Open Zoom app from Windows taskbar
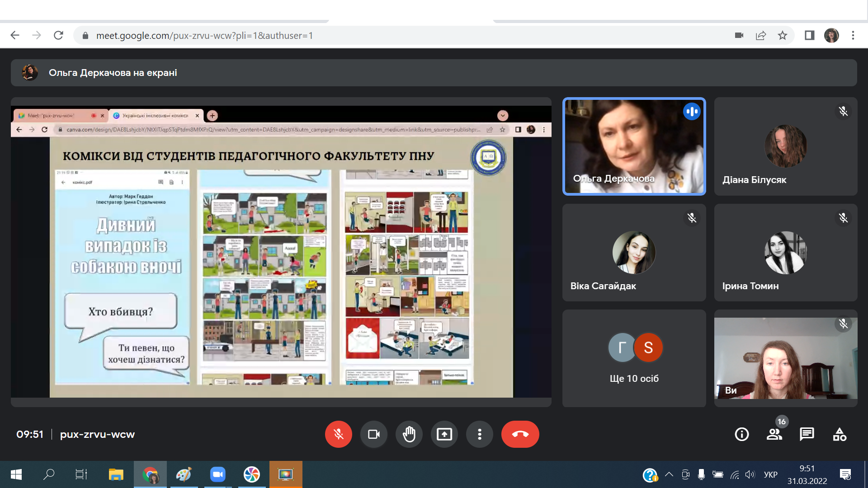This screenshot has width=868, height=488. pos(218,474)
